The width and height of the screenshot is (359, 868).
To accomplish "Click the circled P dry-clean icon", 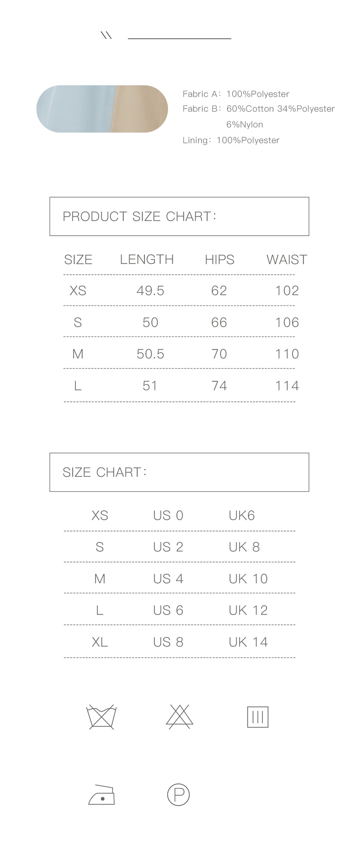I will click(x=179, y=794).
